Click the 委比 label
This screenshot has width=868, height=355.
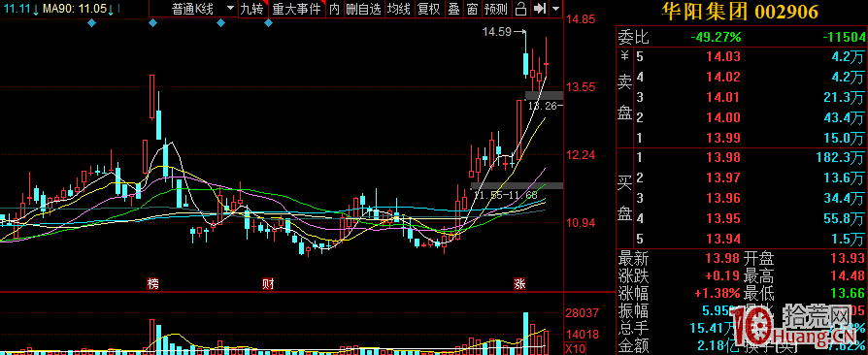point(633,37)
